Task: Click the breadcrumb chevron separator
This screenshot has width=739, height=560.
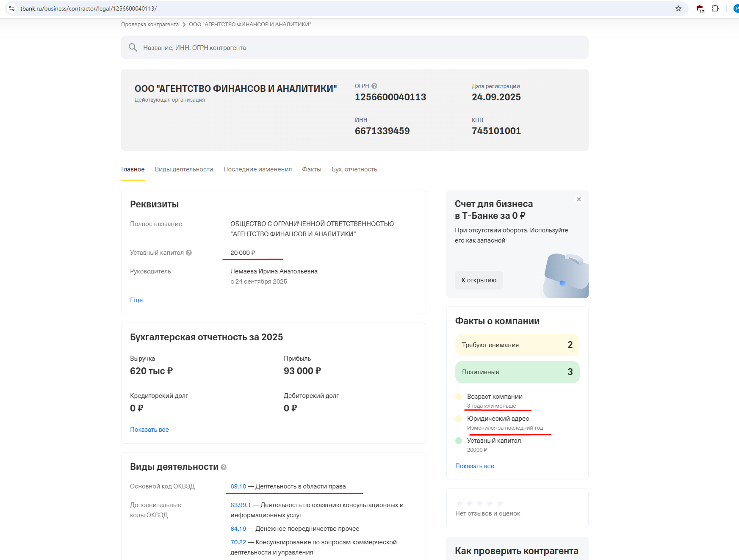Action: [184, 25]
